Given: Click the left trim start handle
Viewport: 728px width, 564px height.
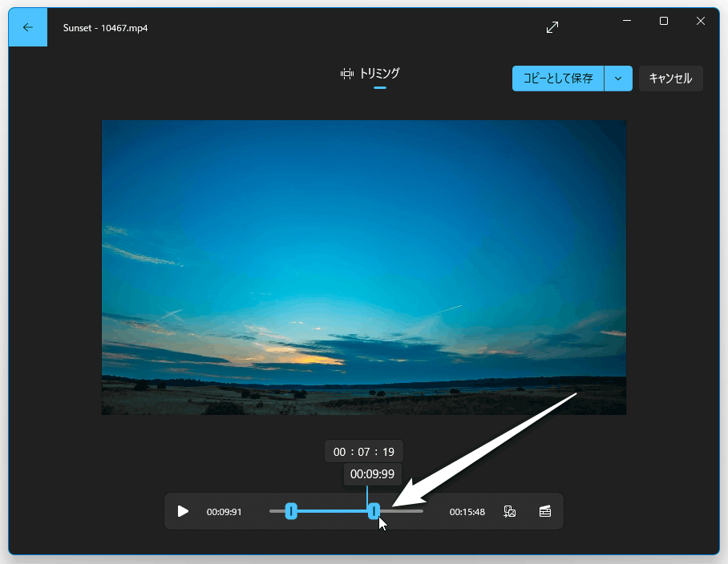Looking at the screenshot, I should (292, 511).
